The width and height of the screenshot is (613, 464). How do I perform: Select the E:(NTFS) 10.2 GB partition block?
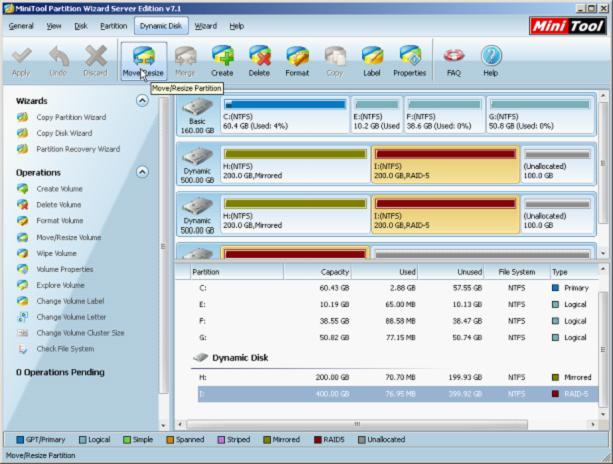(x=376, y=115)
